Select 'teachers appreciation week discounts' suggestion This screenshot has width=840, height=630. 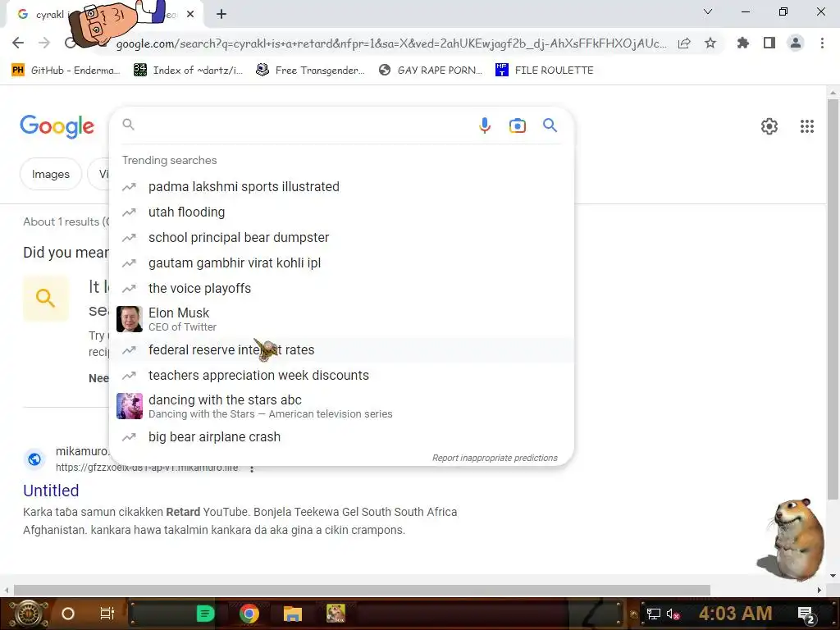(341, 376)
